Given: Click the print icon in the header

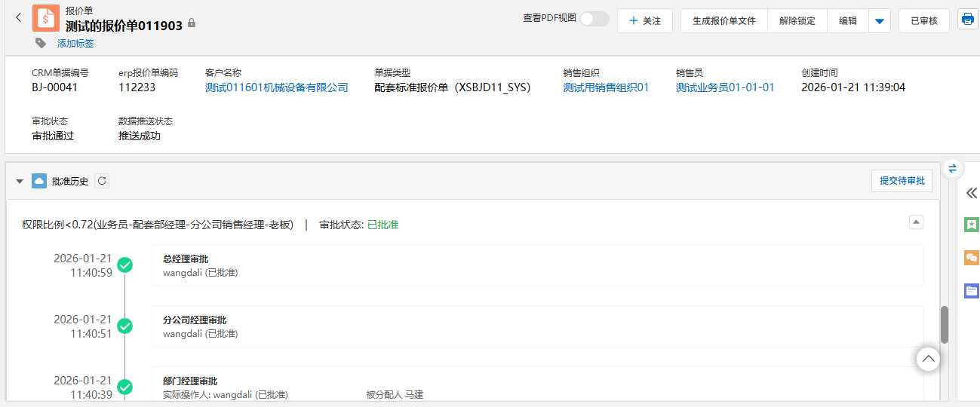Looking at the screenshot, I should click(x=968, y=20).
